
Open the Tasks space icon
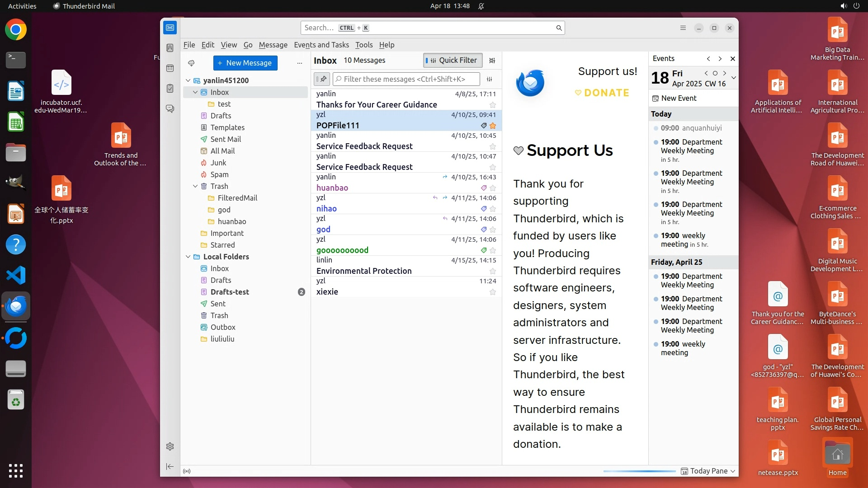coord(170,89)
